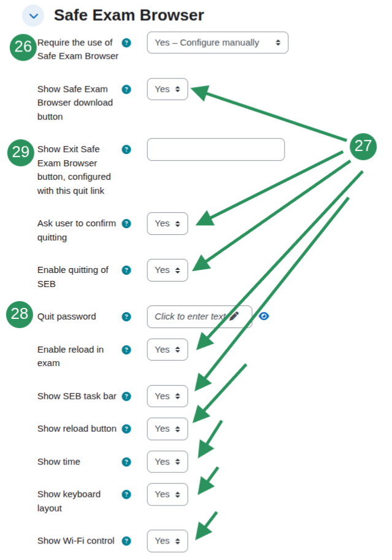
Task: Open Show time dropdown
Action: [167, 462]
